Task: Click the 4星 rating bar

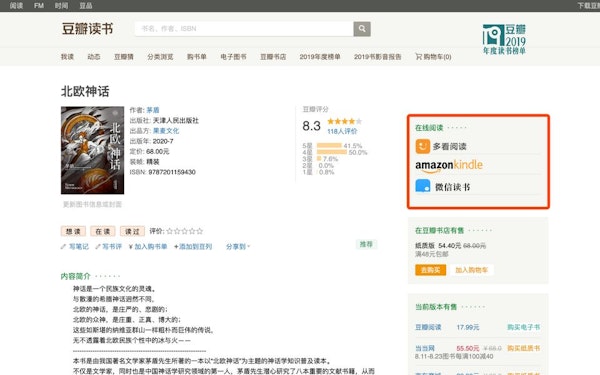Action: tap(332, 152)
